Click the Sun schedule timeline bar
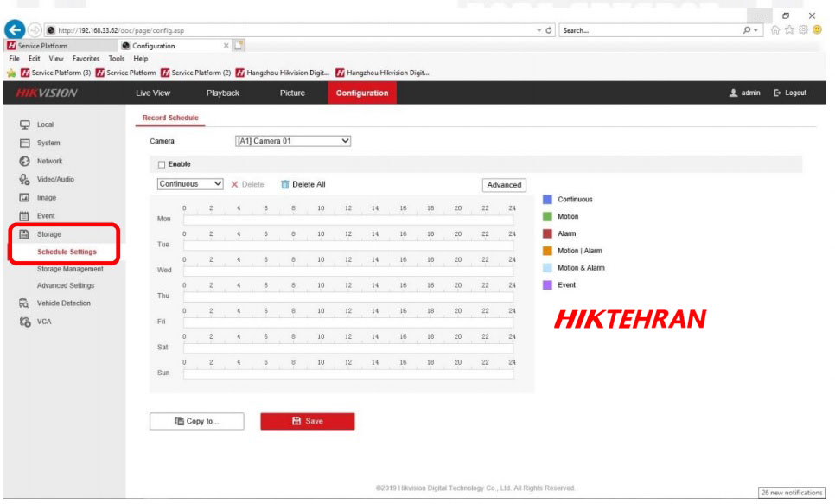Viewport: 835px width, 504px height. pyautogui.click(x=348, y=373)
